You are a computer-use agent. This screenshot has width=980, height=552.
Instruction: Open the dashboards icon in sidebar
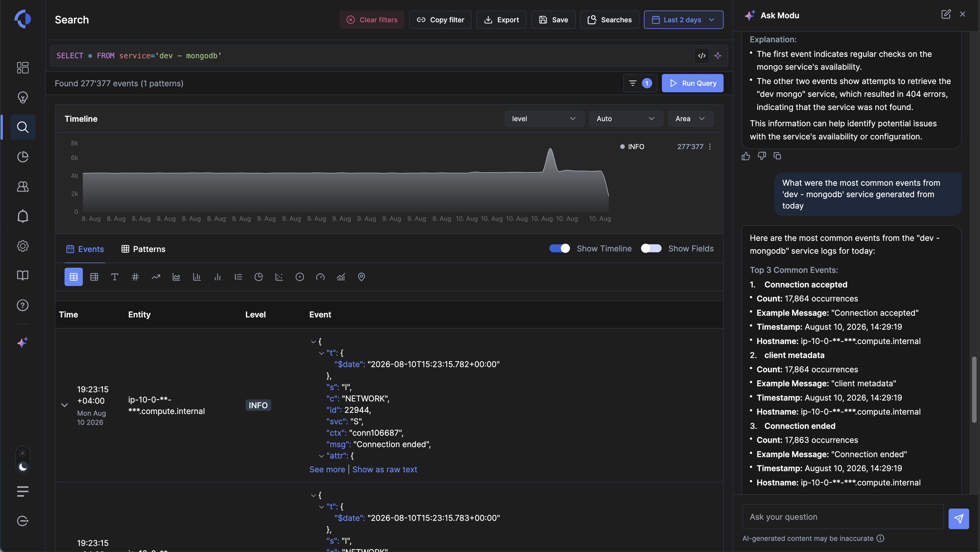pos(23,68)
